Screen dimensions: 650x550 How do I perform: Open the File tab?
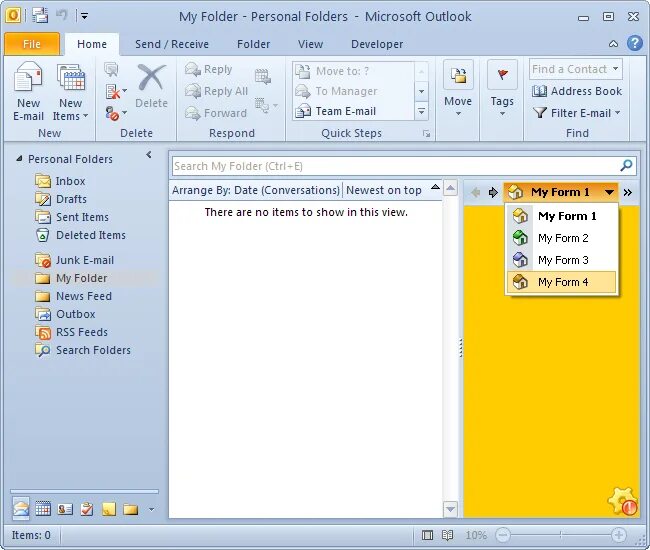(32, 44)
